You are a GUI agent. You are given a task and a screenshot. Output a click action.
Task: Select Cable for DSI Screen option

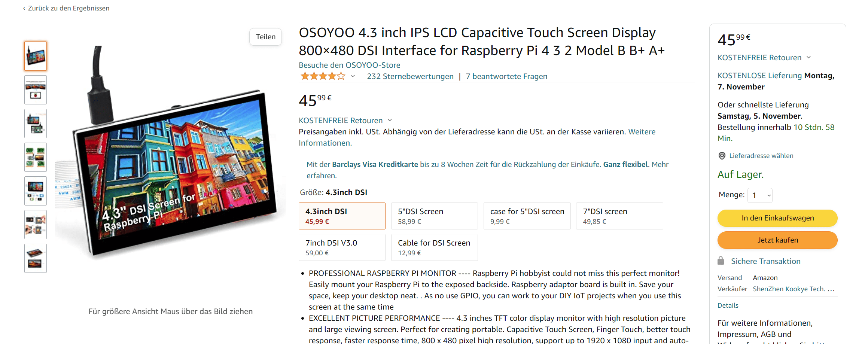point(434,247)
